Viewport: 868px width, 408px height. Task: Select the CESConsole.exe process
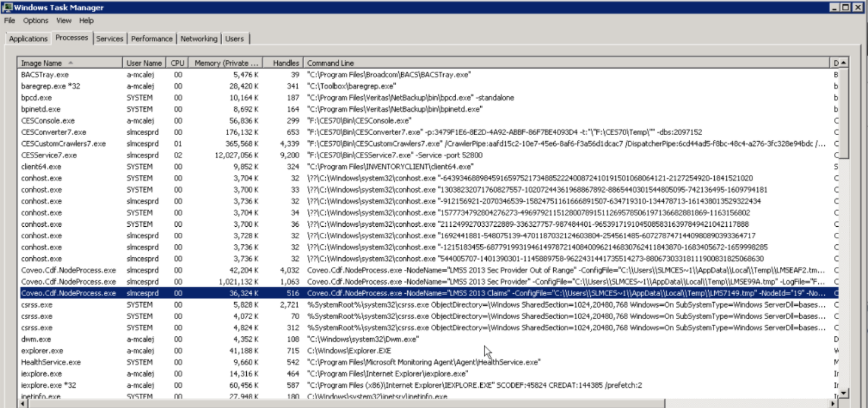click(x=429, y=121)
